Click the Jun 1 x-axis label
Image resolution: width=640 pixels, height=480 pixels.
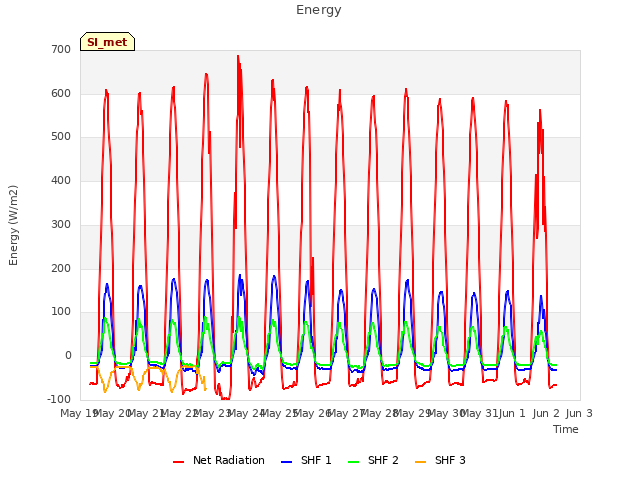pyautogui.click(x=513, y=413)
